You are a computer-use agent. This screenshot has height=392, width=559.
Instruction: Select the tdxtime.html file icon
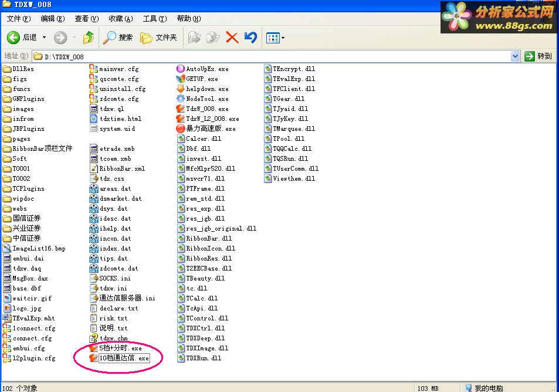point(93,119)
